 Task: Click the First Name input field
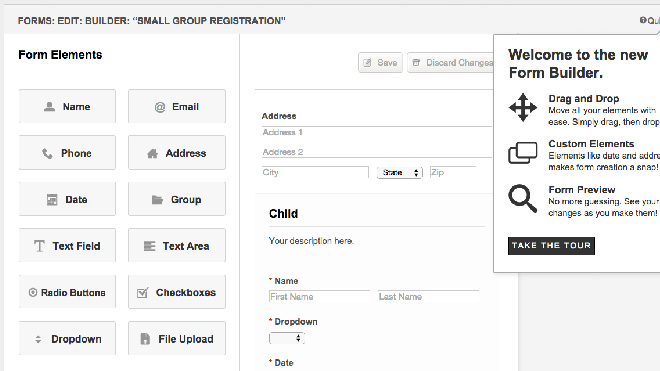pos(319,296)
